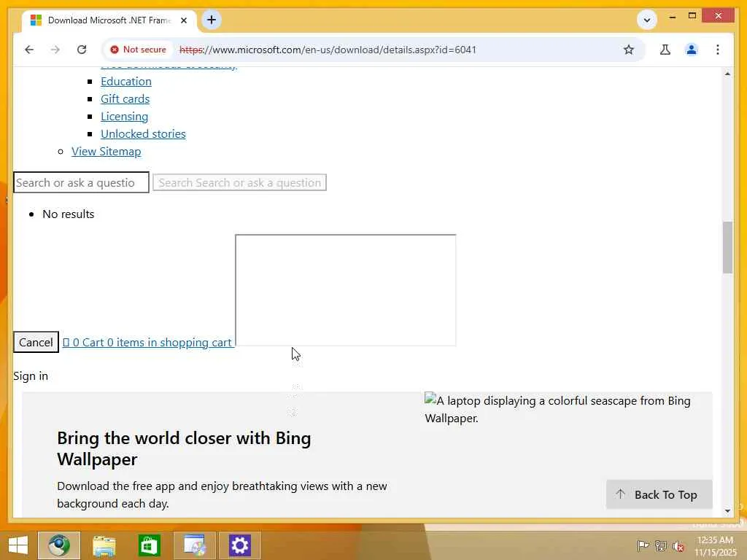Screen dimensions: 747x560
Task: Open the Education link
Action: pos(126,82)
